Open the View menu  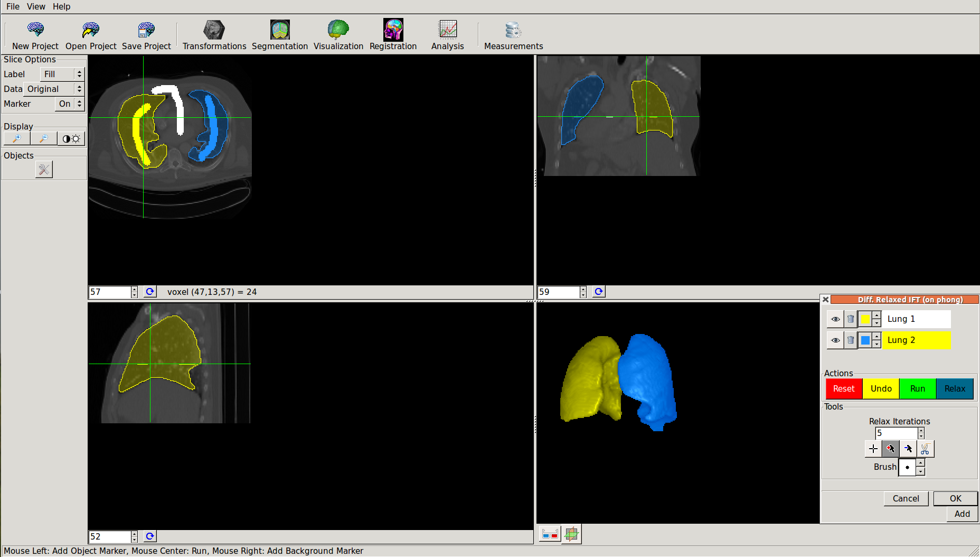[x=36, y=6]
